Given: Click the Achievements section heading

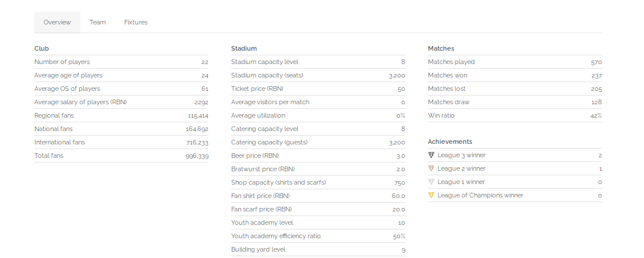Looking at the screenshot, I should coord(450,142).
